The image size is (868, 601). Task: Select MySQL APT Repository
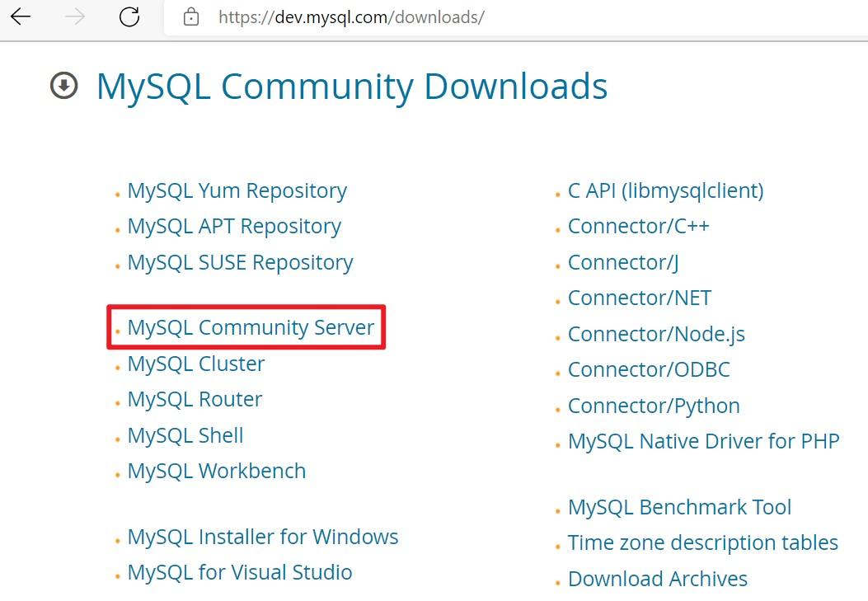click(x=234, y=226)
